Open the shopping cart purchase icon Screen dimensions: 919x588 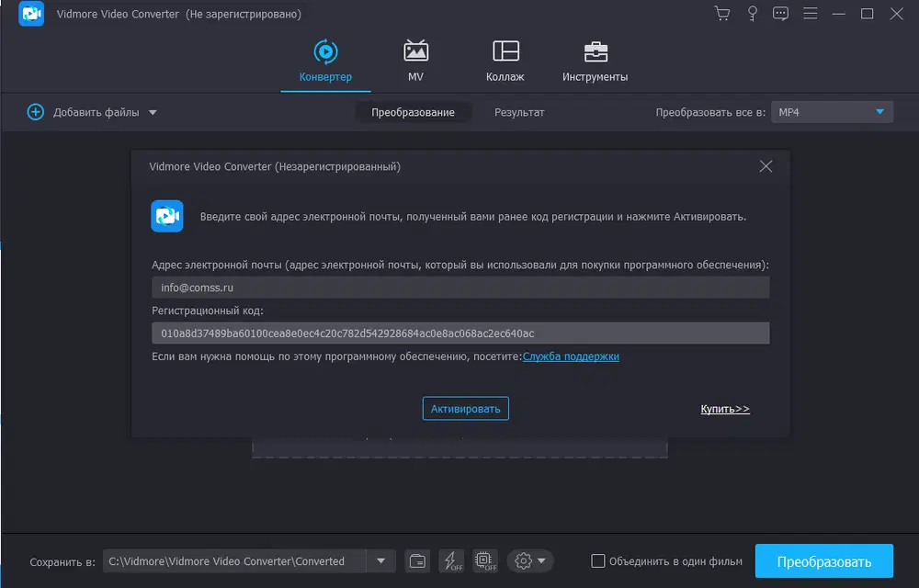pos(722,14)
